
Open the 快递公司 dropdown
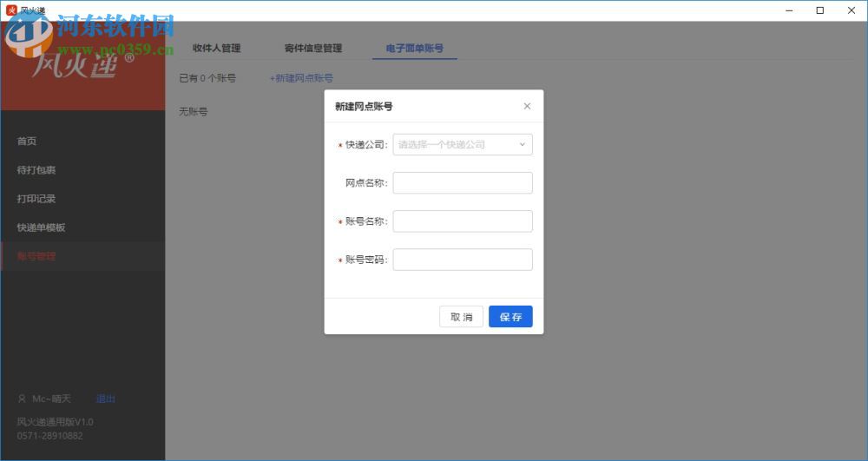point(463,144)
